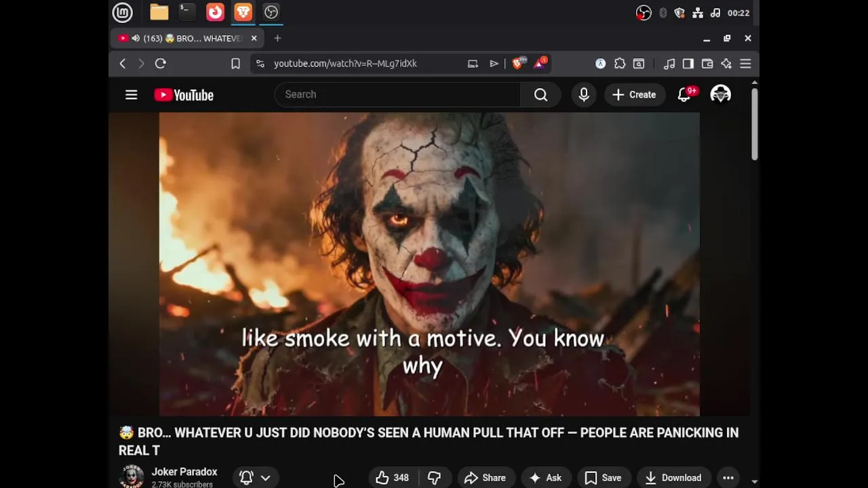Open OBS Studio from the panel

click(x=271, y=12)
